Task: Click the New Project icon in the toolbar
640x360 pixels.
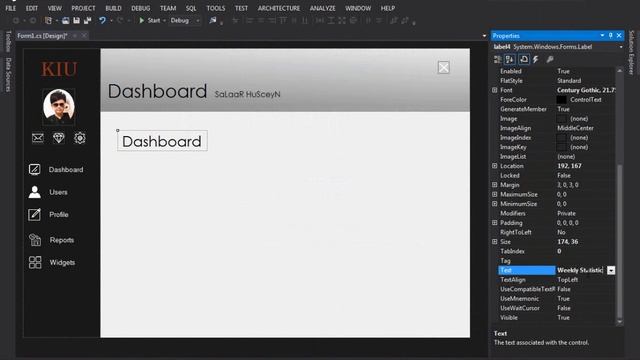Action: click(x=48, y=20)
